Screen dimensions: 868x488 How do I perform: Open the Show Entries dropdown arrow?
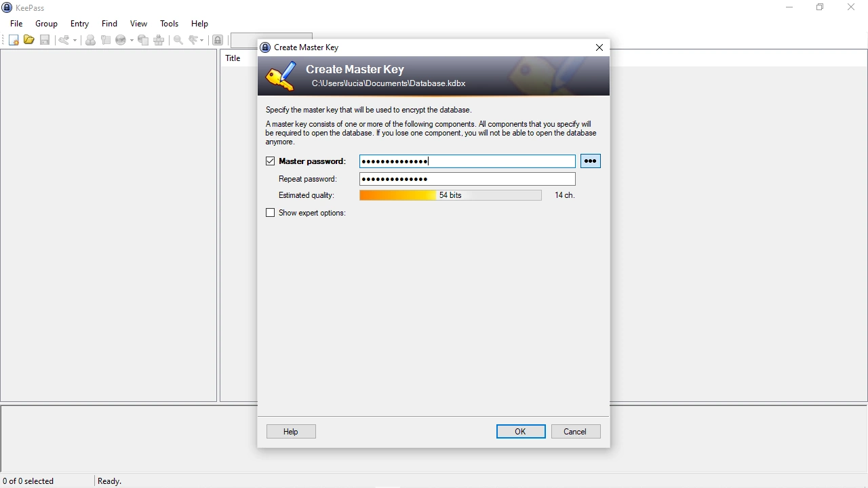tap(202, 40)
